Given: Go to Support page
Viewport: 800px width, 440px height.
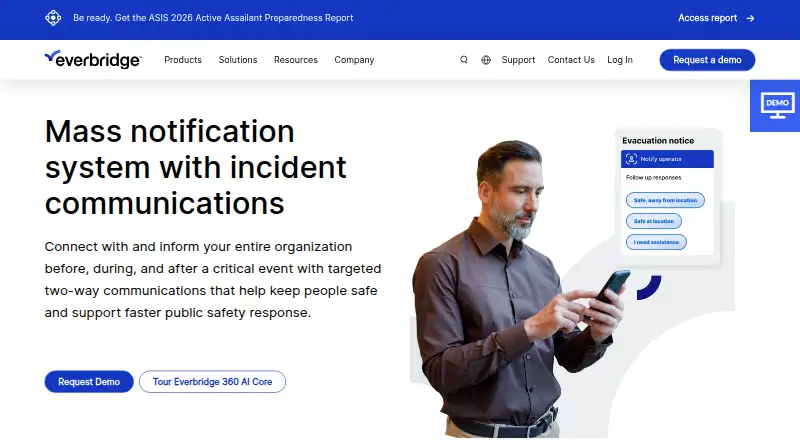Looking at the screenshot, I should point(518,60).
